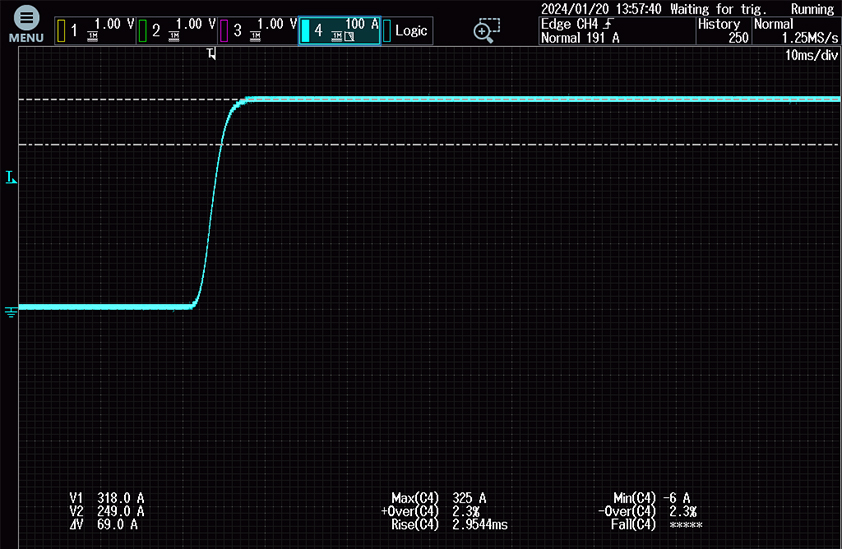This screenshot has height=549, width=842.
Task: Toggle channel 3 display
Action: point(257,30)
